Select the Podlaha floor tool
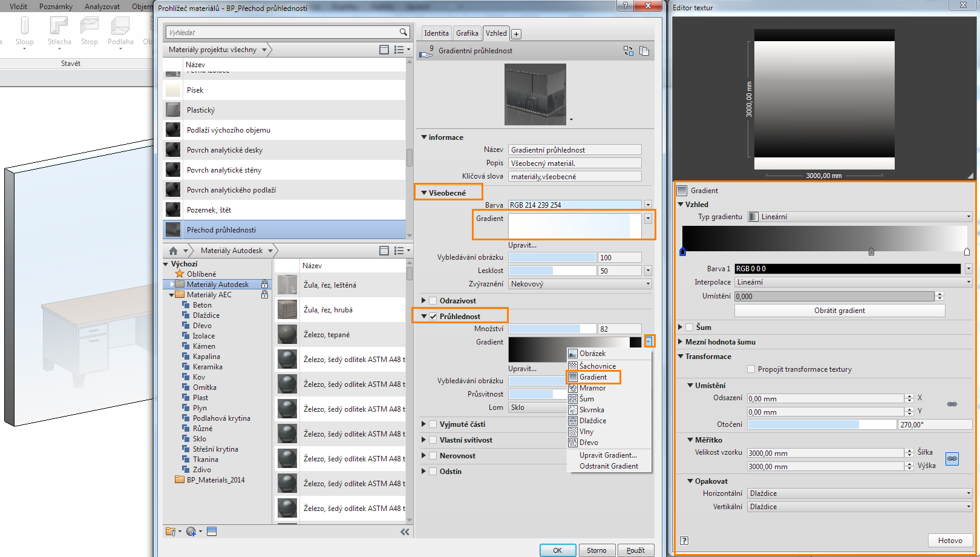The image size is (980, 557). tap(120, 26)
